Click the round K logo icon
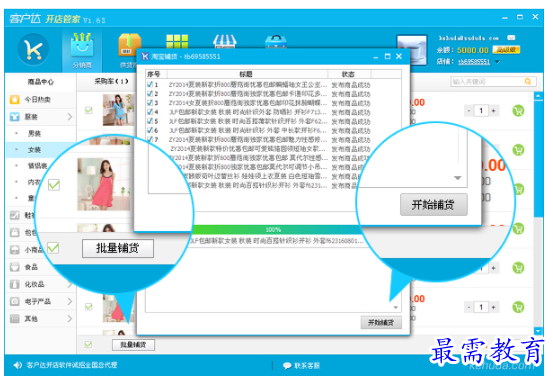 33,49
